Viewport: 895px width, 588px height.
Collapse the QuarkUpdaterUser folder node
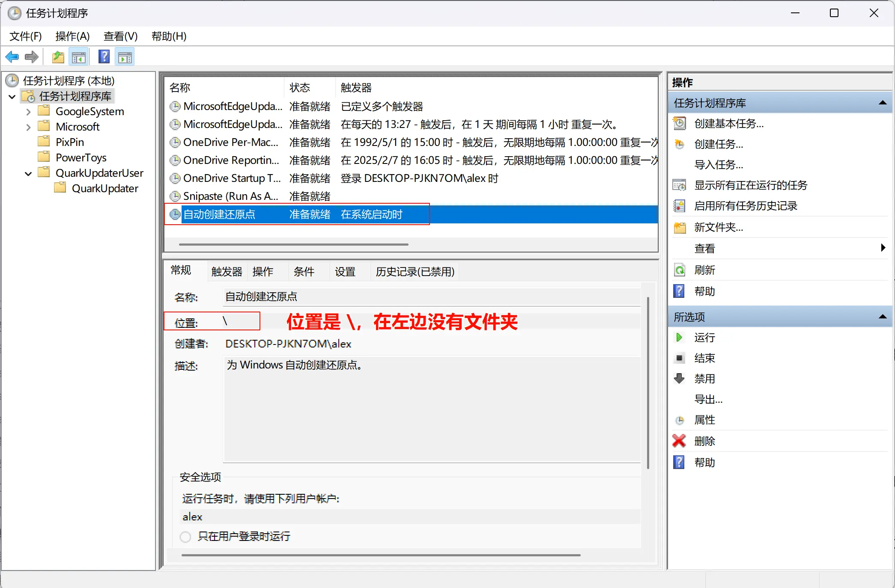(28, 173)
